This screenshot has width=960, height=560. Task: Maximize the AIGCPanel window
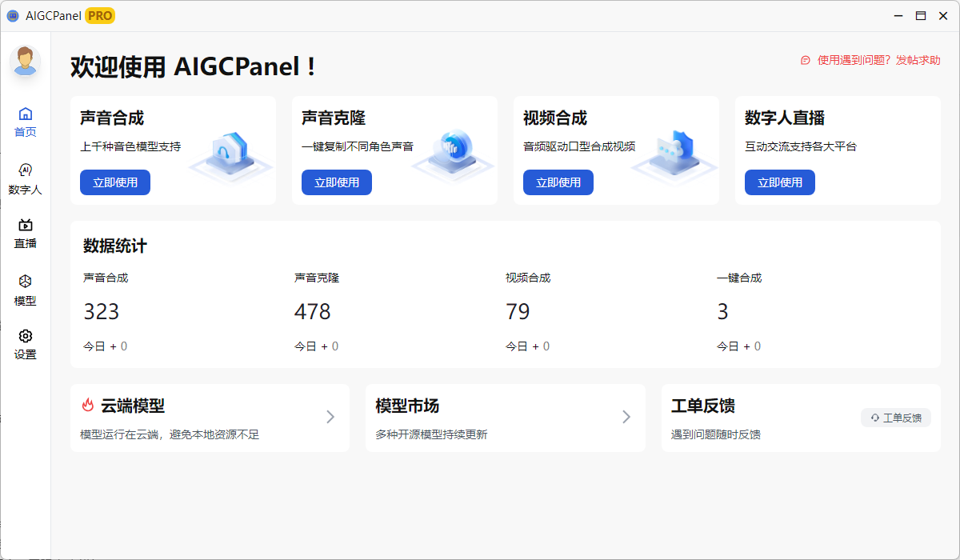coord(921,16)
